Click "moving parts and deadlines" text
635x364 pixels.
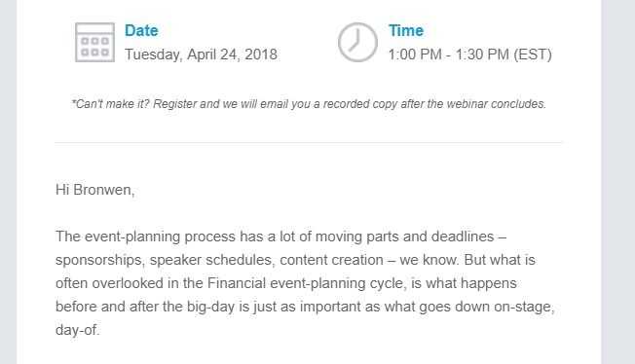(x=404, y=237)
